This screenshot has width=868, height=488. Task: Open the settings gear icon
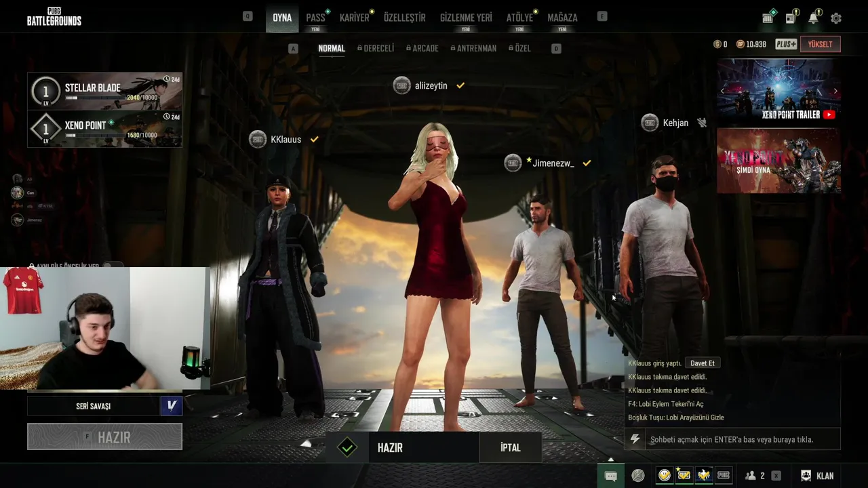click(836, 18)
